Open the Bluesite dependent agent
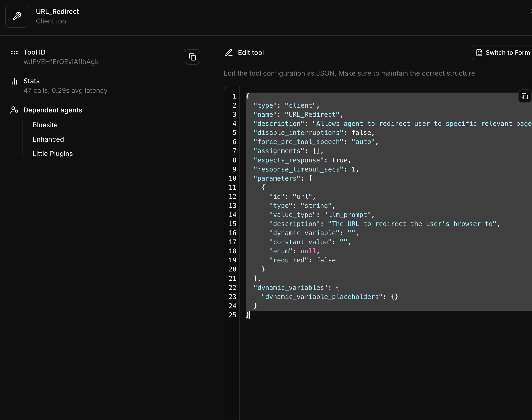The height and width of the screenshot is (420, 532). 45,125
